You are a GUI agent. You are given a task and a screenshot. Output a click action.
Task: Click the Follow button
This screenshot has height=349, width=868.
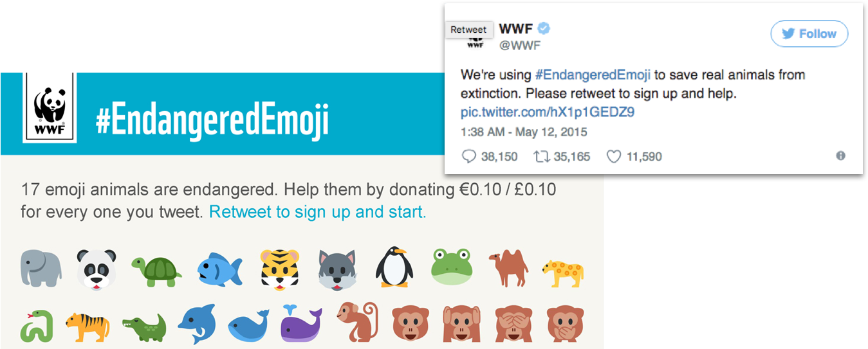coord(809,34)
